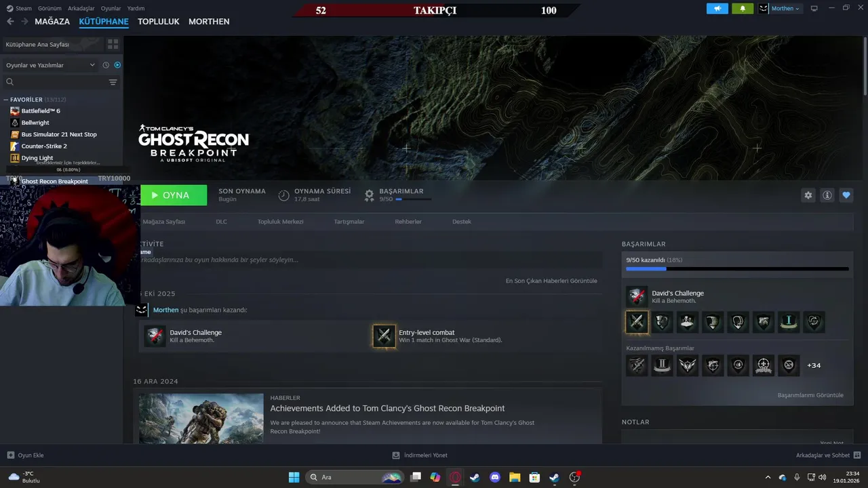Open game settings gear icon
This screenshot has width=868, height=488.
pyautogui.click(x=808, y=195)
